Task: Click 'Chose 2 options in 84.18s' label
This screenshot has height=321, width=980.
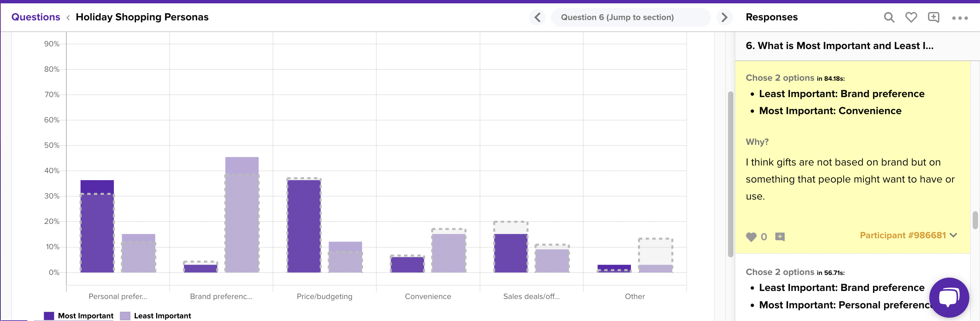Action: (x=795, y=78)
